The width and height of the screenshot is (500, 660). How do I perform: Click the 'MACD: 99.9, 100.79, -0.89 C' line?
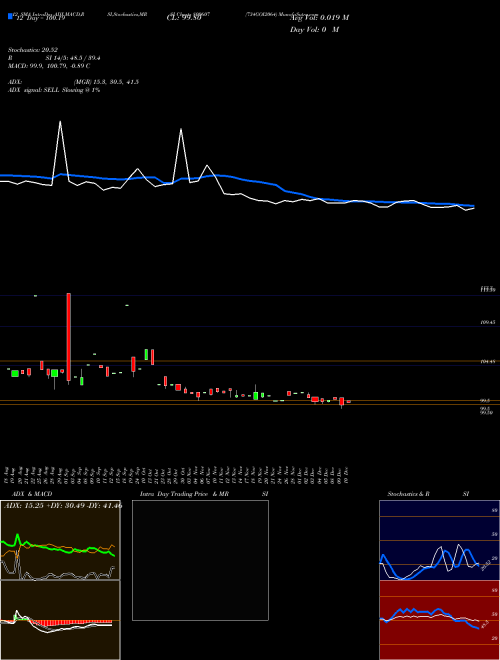49,66
